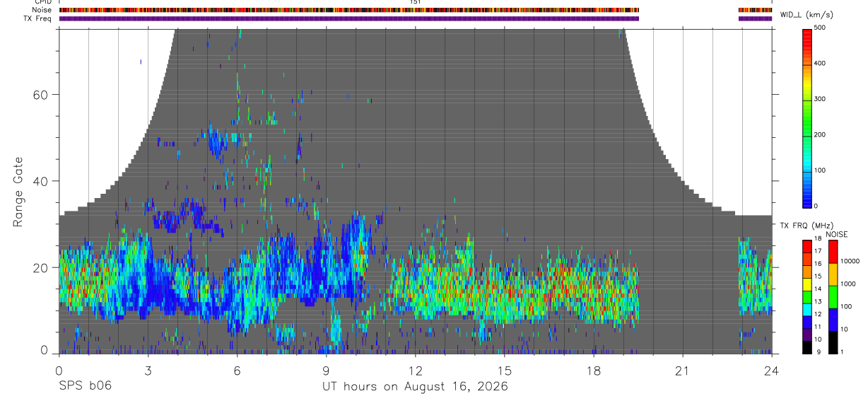Click the Noise strip above the plot

(x=416, y=10)
